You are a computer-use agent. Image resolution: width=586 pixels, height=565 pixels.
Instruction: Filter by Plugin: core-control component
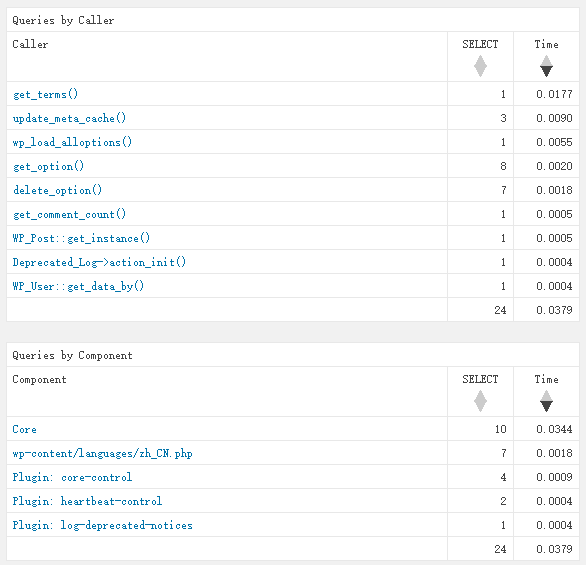pos(72,477)
